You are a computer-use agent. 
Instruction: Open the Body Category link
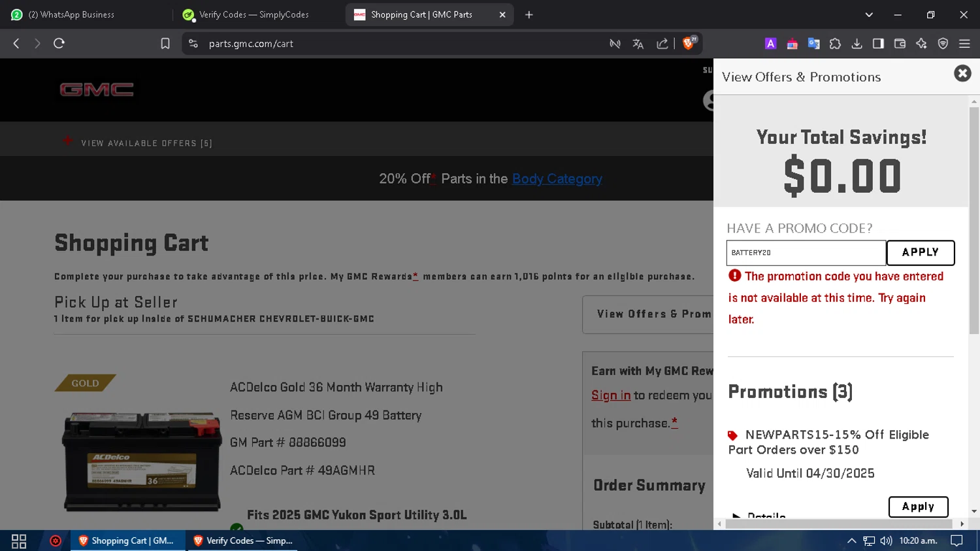pos(557,178)
